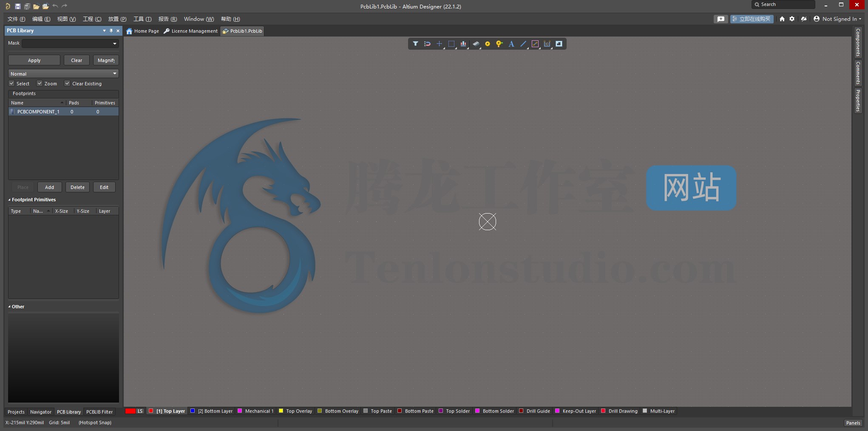The height and width of the screenshot is (431, 868).
Task: Select PCBCOMPONENT_1 in footprints list
Action: pos(63,112)
